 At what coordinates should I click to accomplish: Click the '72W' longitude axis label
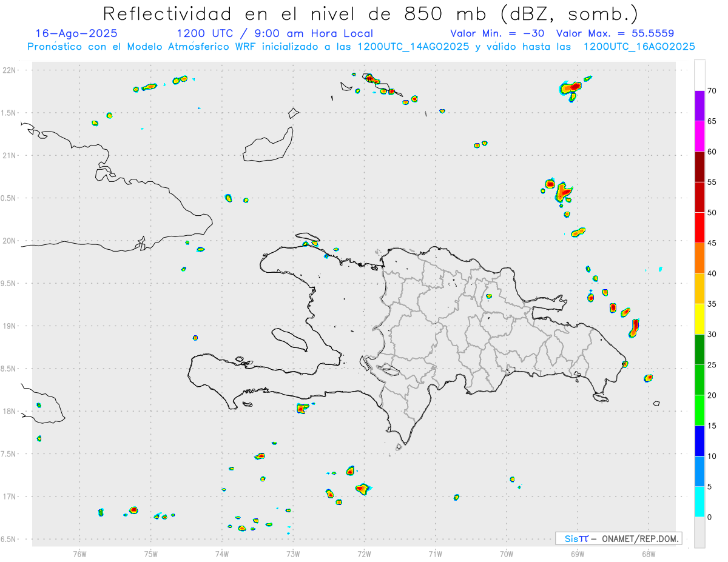coord(364,554)
